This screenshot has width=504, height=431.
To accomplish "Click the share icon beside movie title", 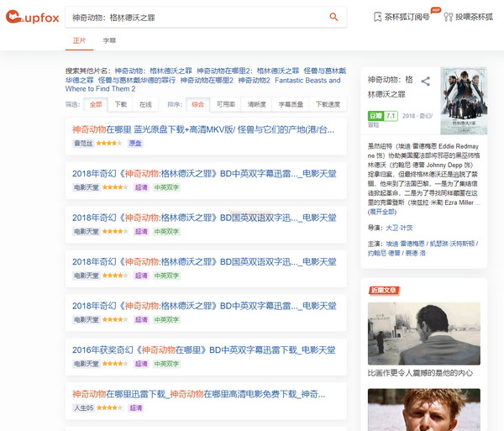I will [426, 81].
